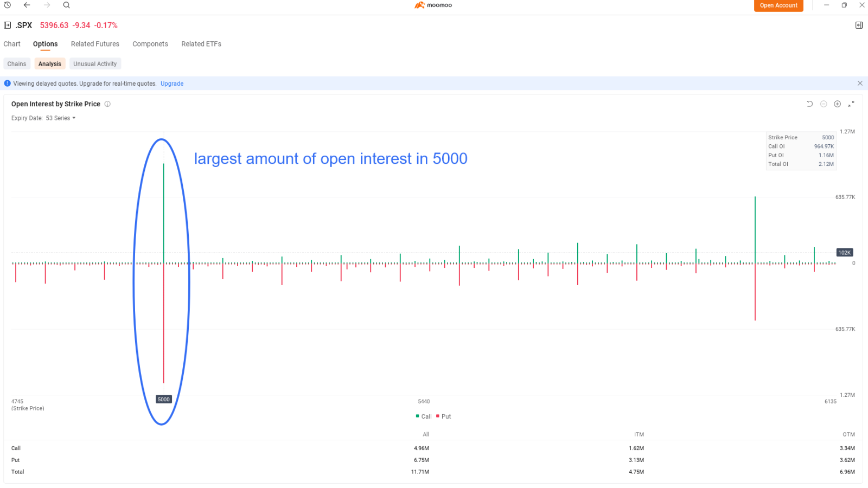Image resolution: width=868 pixels, height=488 pixels.
Task: Click Call All value 4.96M
Action: coord(422,448)
